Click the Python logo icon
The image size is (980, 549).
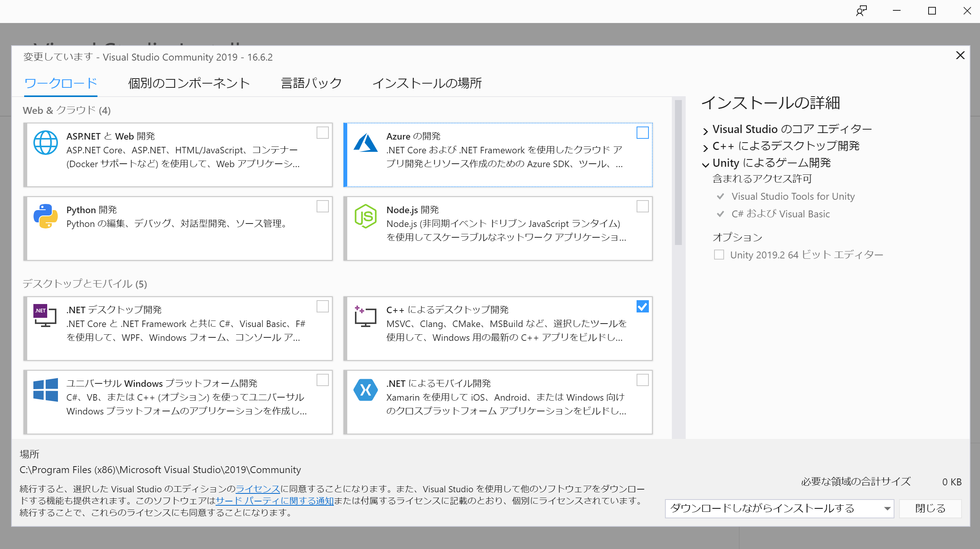pyautogui.click(x=46, y=216)
